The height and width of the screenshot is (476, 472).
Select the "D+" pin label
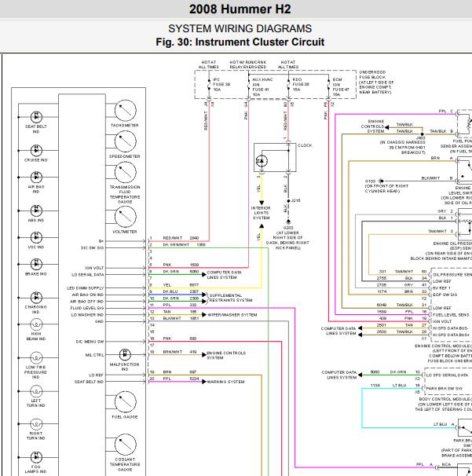(101, 241)
